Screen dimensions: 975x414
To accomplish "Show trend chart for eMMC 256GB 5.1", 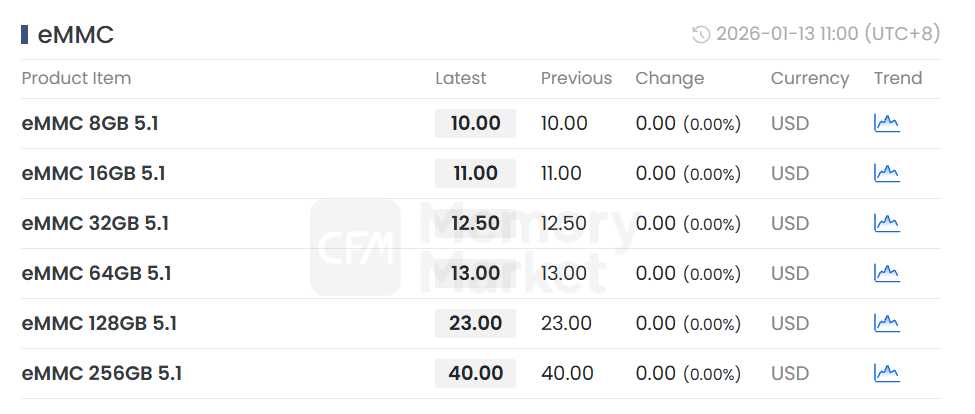I will (886, 373).
